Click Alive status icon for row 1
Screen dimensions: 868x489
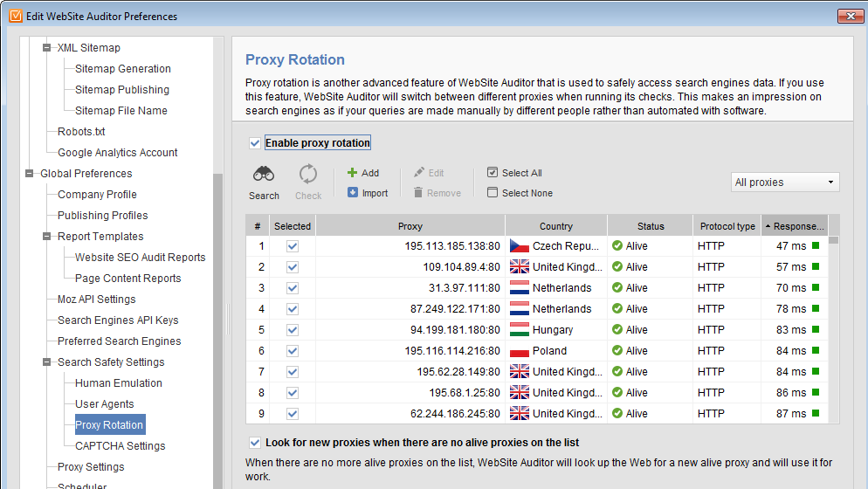[x=617, y=246]
